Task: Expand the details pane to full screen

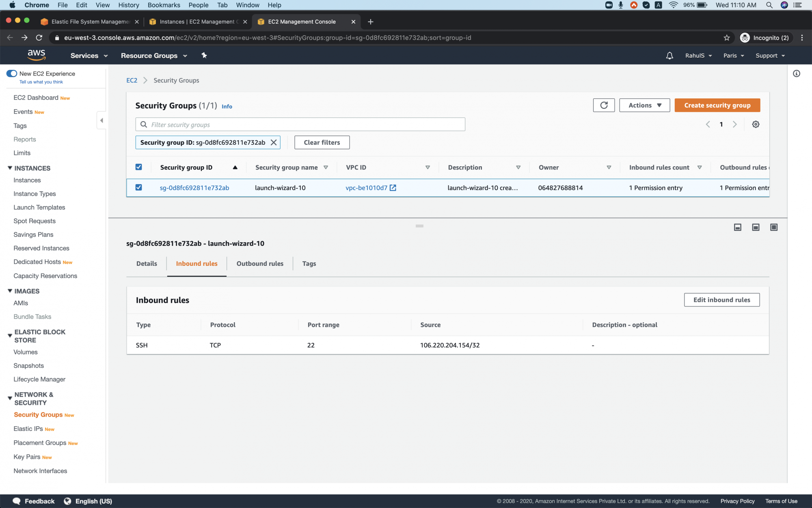Action: pos(773,227)
